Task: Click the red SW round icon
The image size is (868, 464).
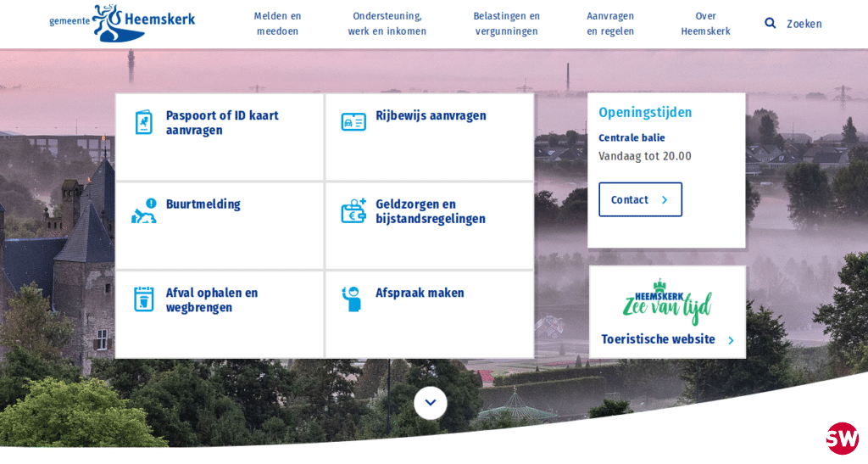Action: [842, 439]
